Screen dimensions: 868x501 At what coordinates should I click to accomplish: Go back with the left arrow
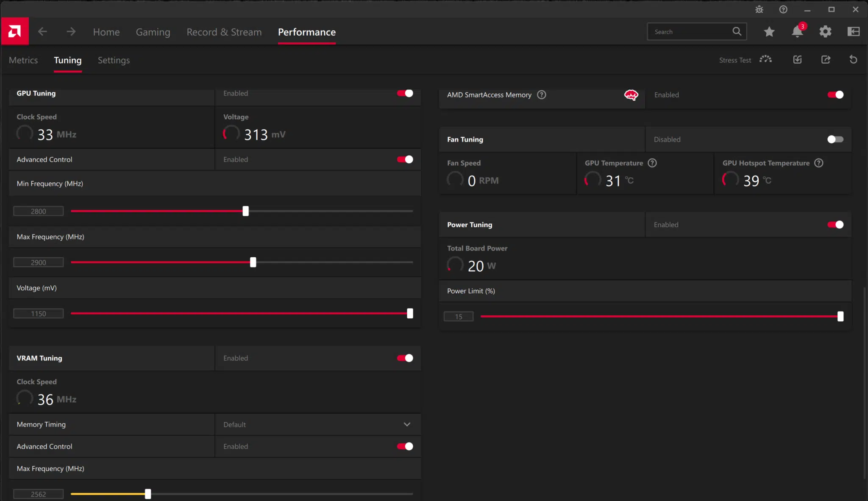(42, 31)
